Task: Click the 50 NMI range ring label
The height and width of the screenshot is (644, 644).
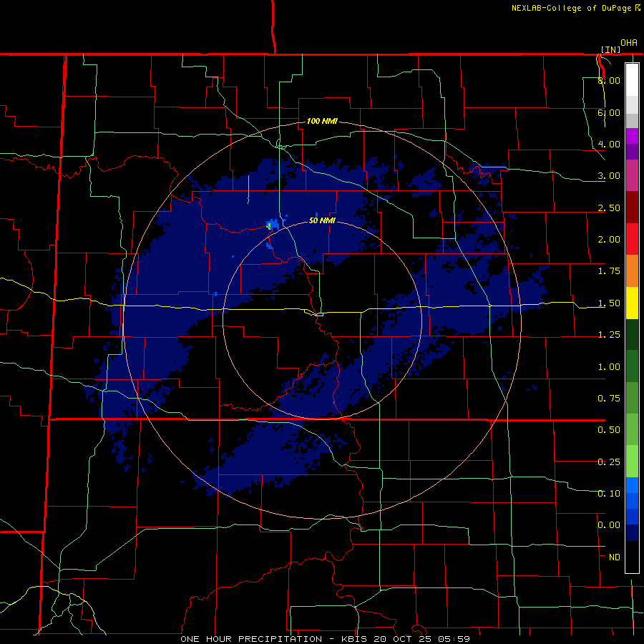Action: (x=322, y=220)
